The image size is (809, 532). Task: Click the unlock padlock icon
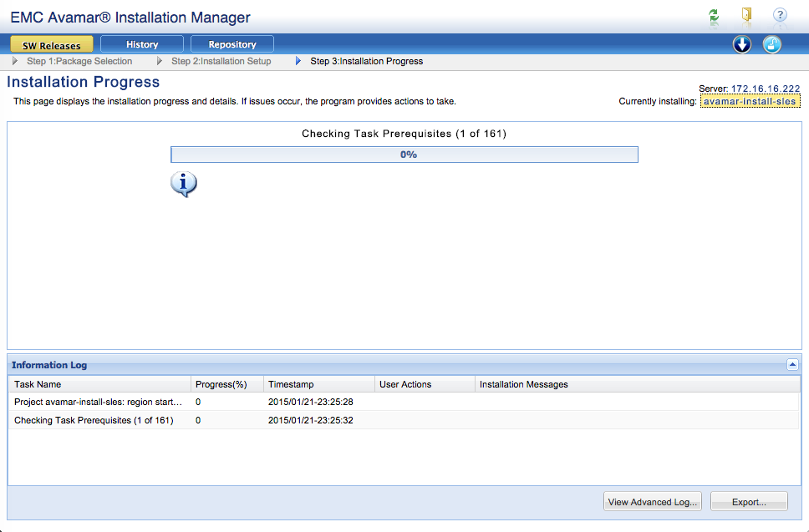click(772, 44)
